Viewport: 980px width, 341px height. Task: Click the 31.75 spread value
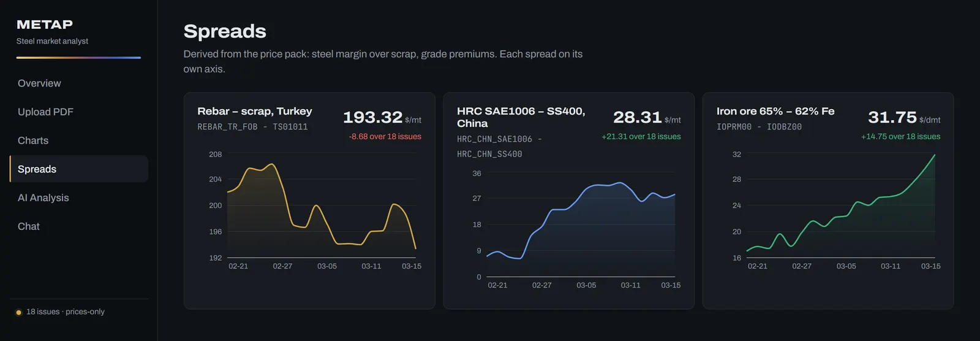coord(892,117)
